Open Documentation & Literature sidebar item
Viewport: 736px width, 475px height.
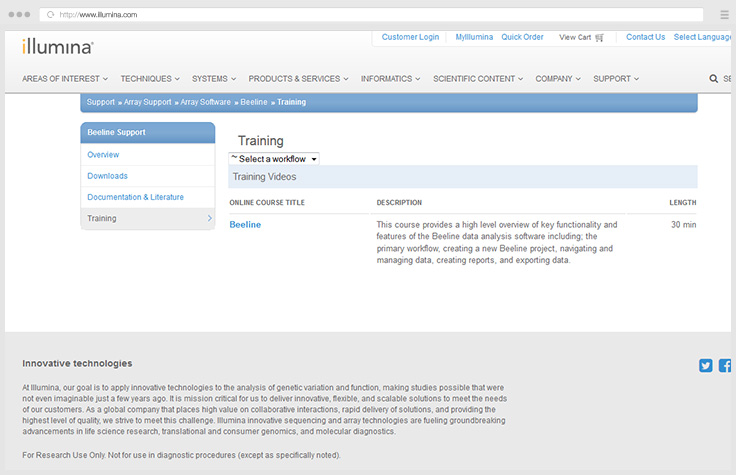135,197
